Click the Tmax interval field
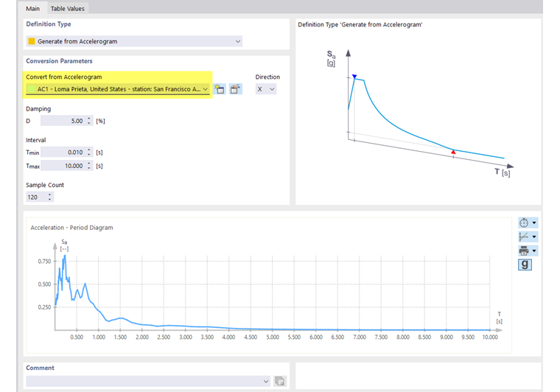The image size is (560, 392). click(63, 166)
